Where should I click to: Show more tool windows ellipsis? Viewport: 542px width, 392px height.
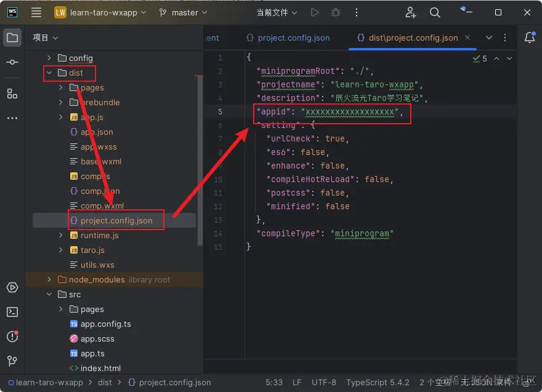click(12, 118)
